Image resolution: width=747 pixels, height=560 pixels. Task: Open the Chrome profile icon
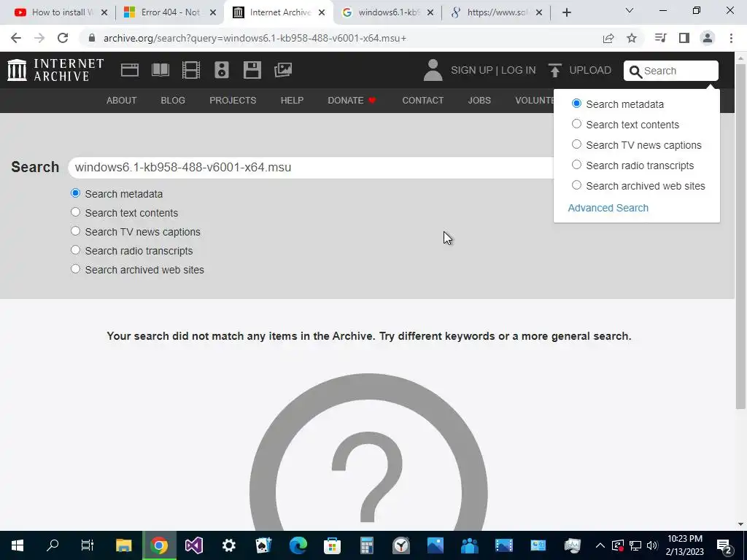coord(708,38)
